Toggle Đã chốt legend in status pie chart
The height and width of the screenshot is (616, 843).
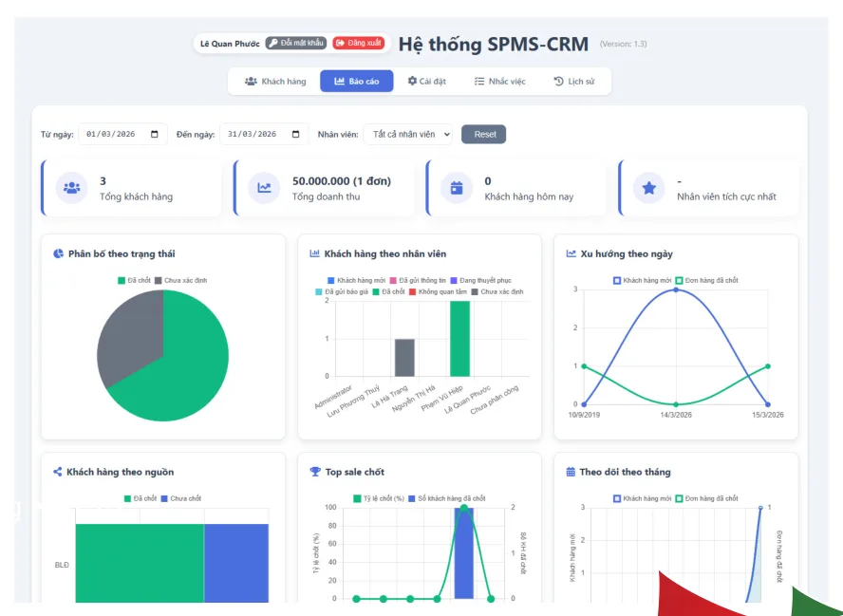pyautogui.click(x=135, y=281)
